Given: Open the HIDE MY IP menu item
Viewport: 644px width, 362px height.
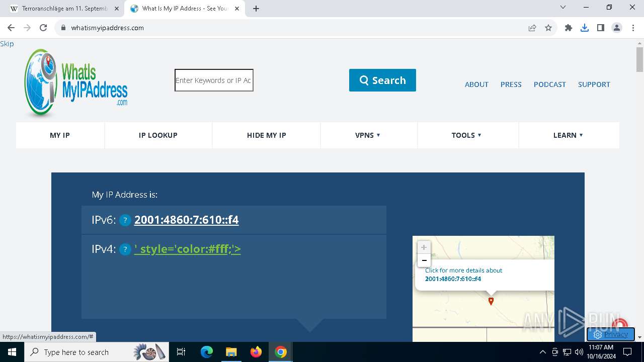Looking at the screenshot, I should pos(267,135).
